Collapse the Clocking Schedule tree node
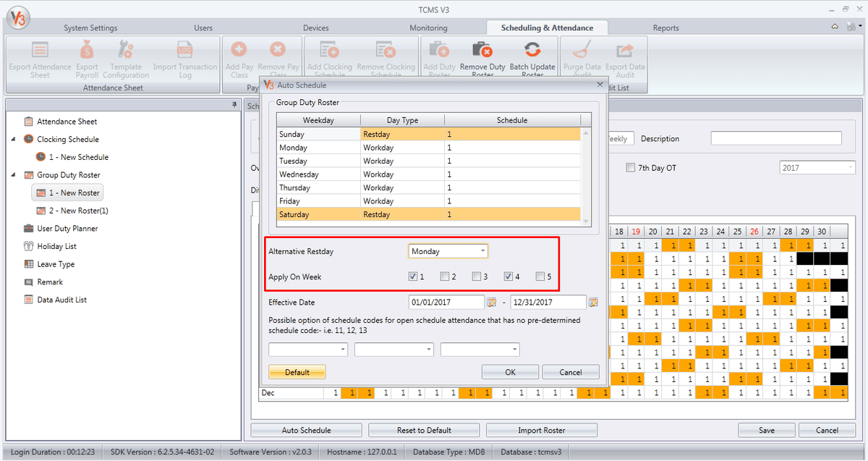This screenshot has width=868, height=461. click(14, 139)
